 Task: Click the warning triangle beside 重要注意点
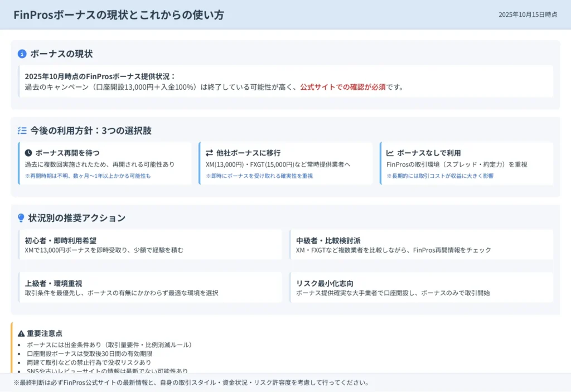[x=21, y=333]
